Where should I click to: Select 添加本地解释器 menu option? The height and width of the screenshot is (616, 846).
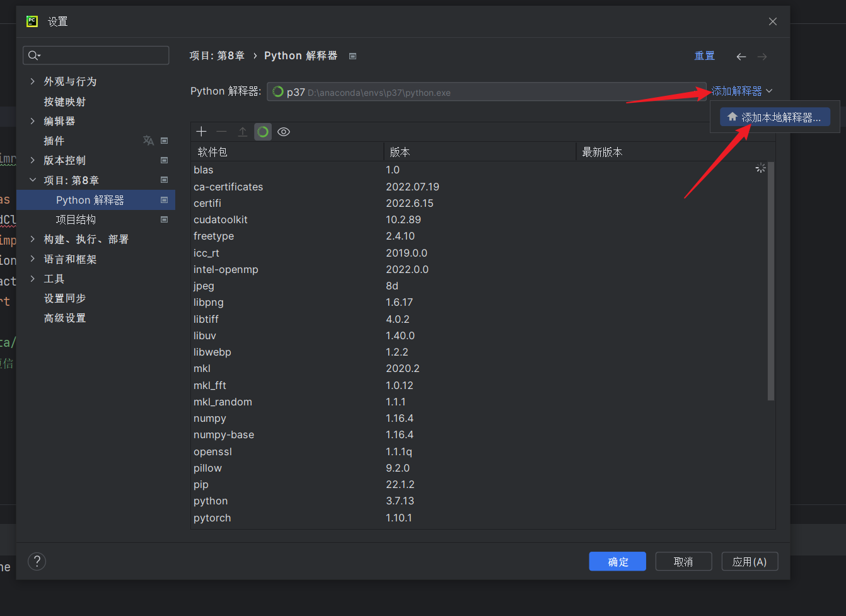click(775, 117)
